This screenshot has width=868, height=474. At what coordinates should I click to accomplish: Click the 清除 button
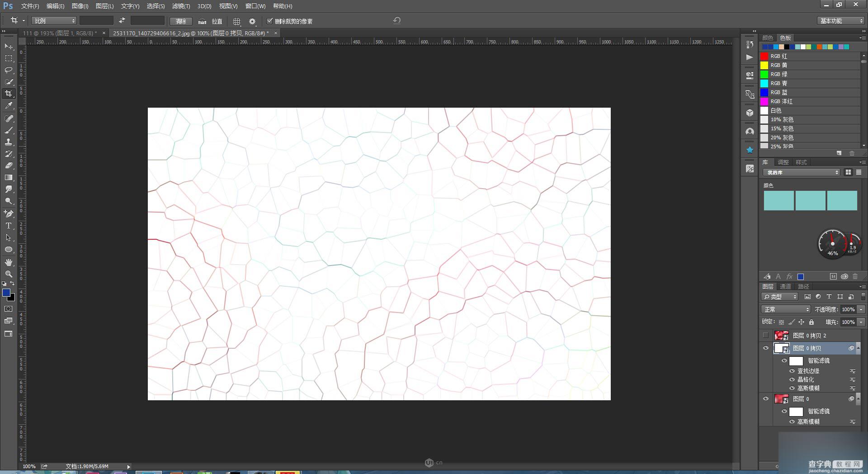coord(181,21)
